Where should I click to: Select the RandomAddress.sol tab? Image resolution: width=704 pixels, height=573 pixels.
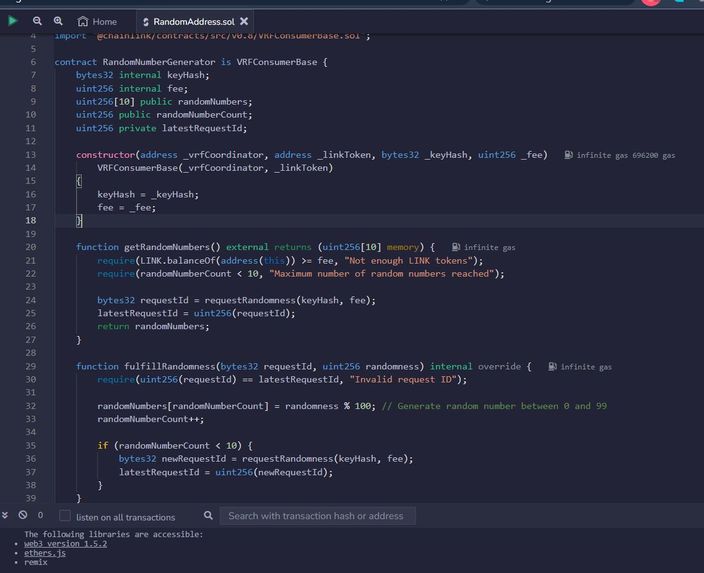click(x=189, y=22)
